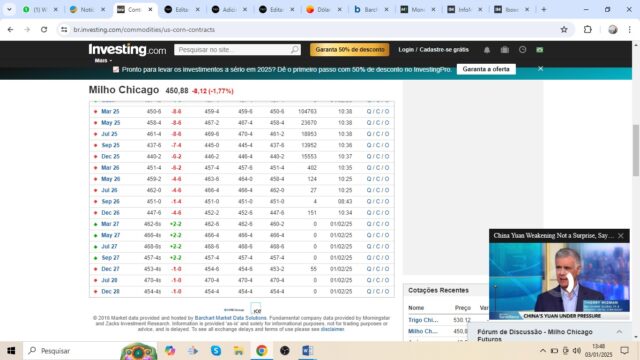Expand the Fórum de Discussão panel chevron
Image resolution: width=640 pixels, height=360 pixels.
pos(619,332)
